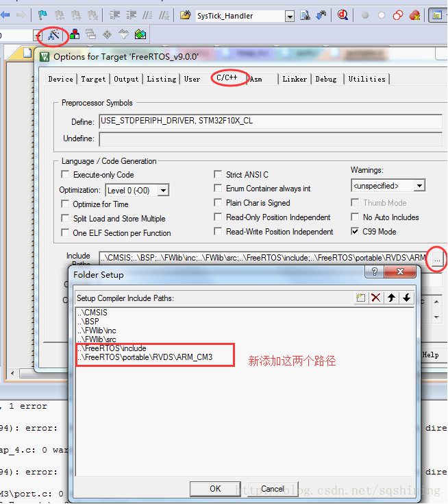Open the Optimization level dropdown
Image resolution: width=448 pixels, height=504 pixels.
pos(163,191)
